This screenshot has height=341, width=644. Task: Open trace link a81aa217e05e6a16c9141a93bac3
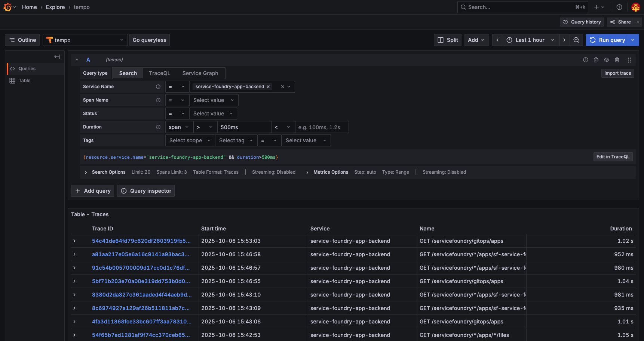pos(141,254)
